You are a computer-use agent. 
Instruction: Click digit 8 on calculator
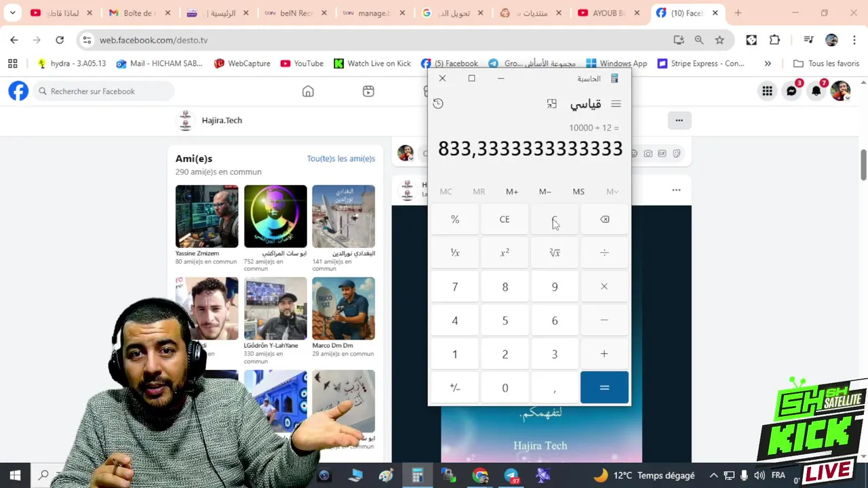(505, 286)
